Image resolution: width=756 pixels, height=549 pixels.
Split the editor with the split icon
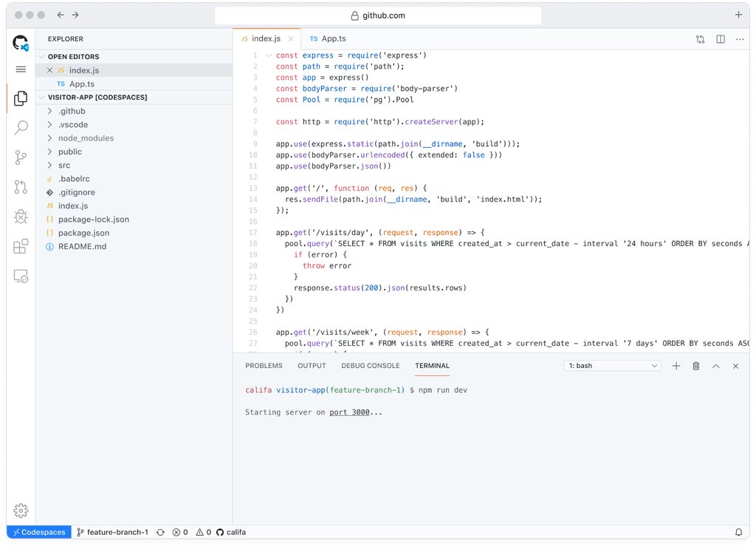tap(721, 39)
